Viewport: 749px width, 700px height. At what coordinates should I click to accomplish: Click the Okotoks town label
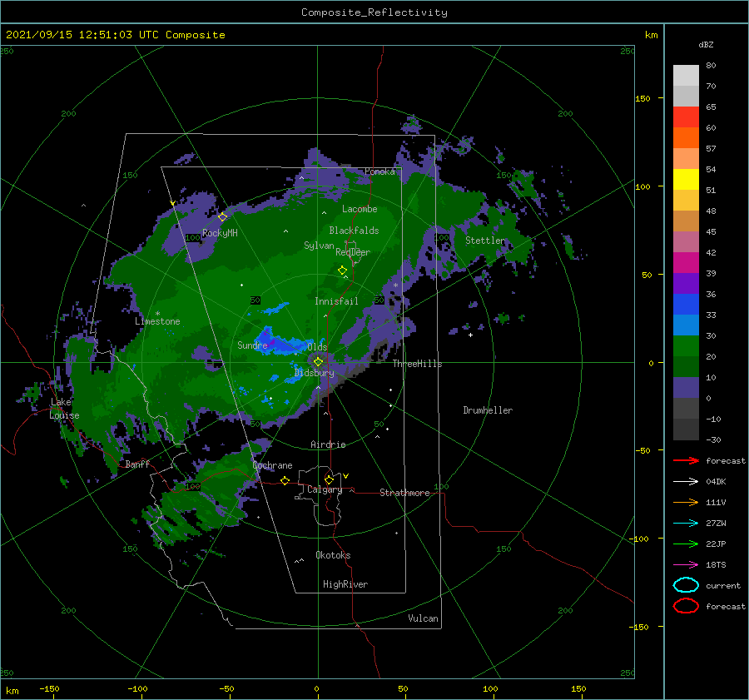coord(334,555)
